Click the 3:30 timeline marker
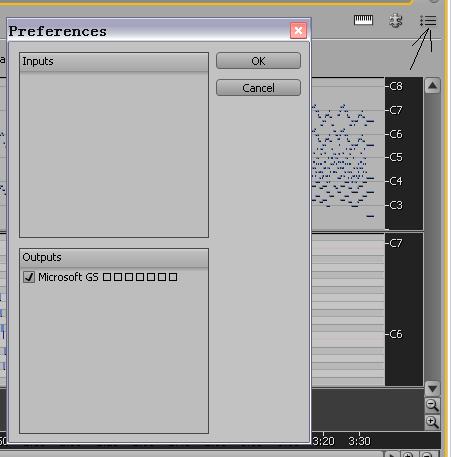The height and width of the screenshot is (457, 451). (359, 441)
